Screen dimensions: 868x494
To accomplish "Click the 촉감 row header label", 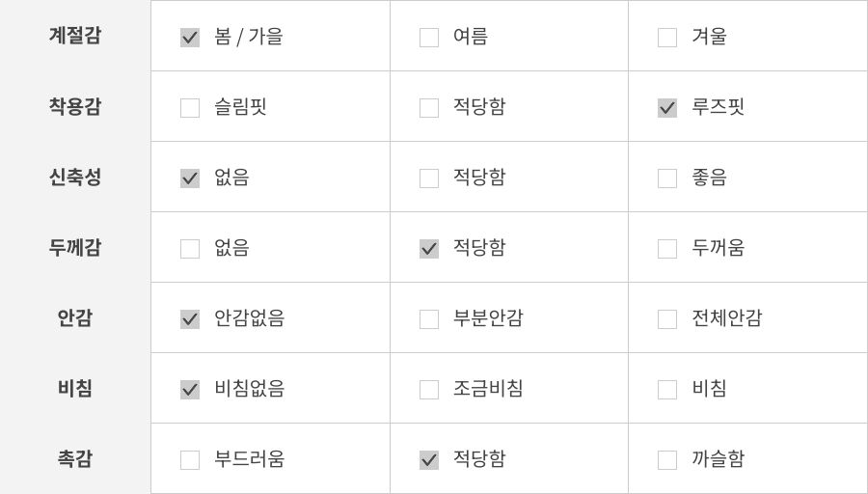I will tap(75, 459).
